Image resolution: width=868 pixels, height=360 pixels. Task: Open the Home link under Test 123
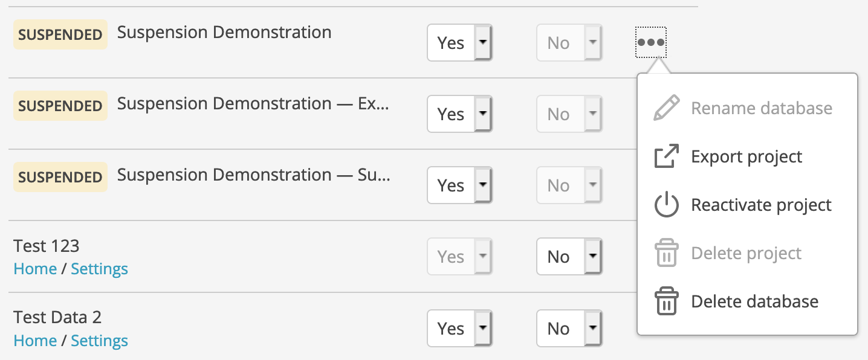click(35, 268)
